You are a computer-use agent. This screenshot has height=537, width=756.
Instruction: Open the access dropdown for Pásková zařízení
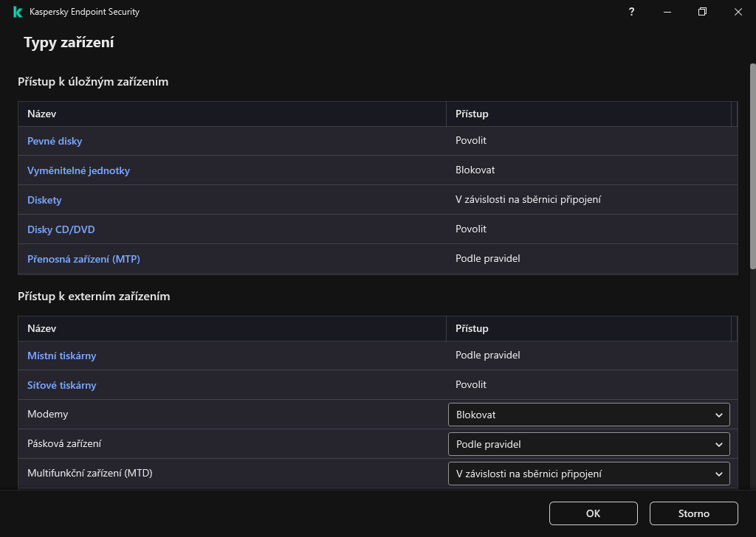click(x=588, y=444)
